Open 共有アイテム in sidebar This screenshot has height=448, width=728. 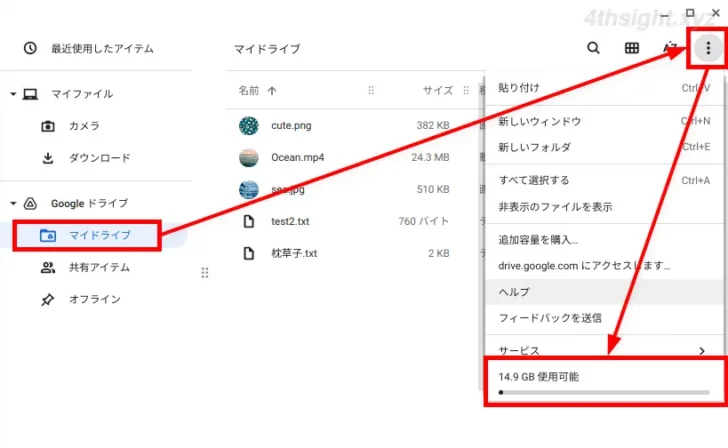pyautogui.click(x=99, y=267)
